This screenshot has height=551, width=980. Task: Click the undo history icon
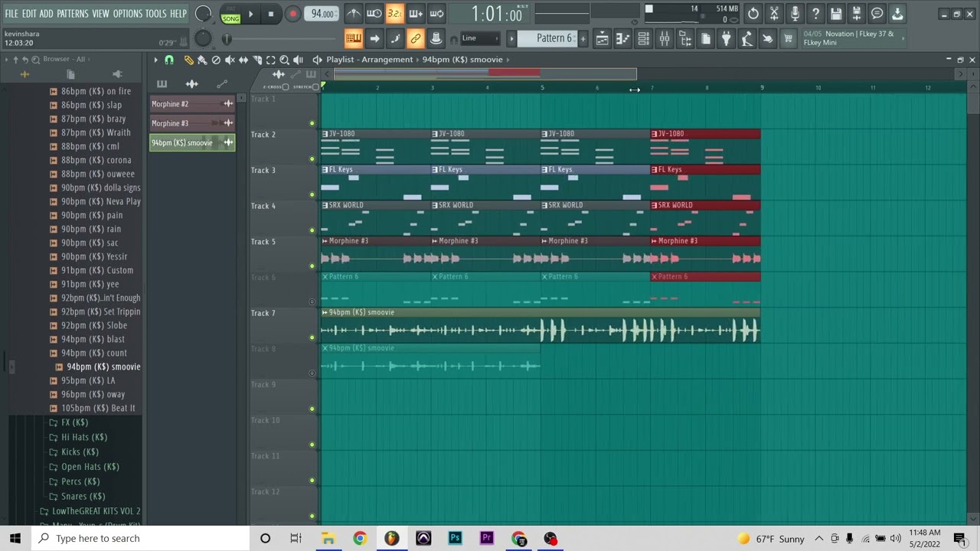pyautogui.click(x=753, y=13)
